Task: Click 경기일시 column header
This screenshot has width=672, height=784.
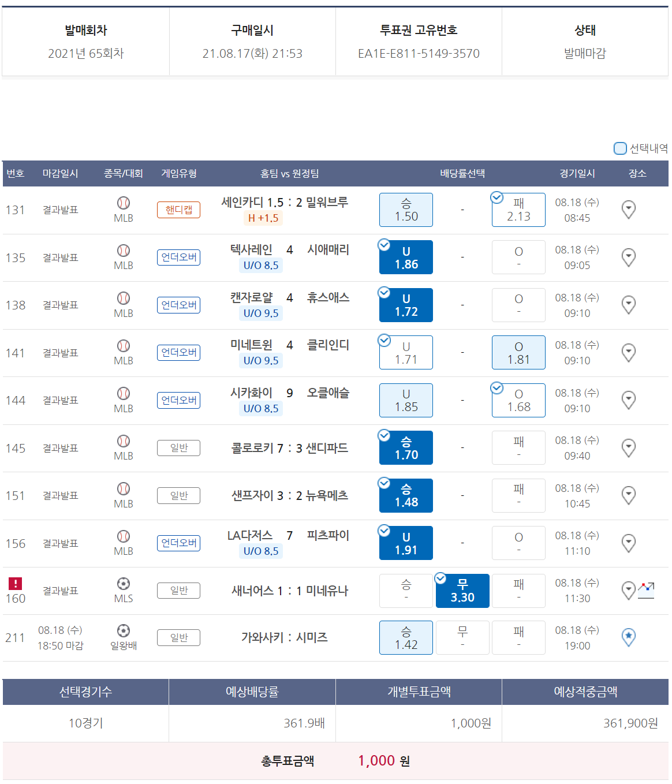Action: tap(577, 173)
